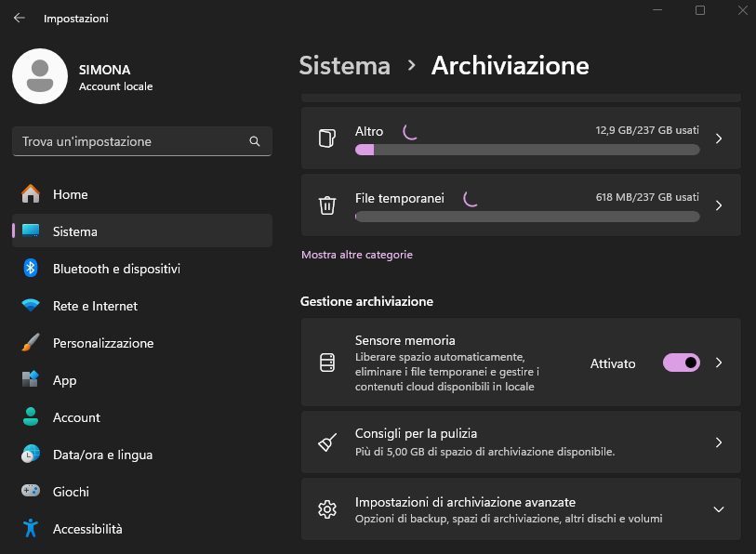The image size is (756, 554).
Task: Open Personalizzazione settings
Action: click(142, 342)
